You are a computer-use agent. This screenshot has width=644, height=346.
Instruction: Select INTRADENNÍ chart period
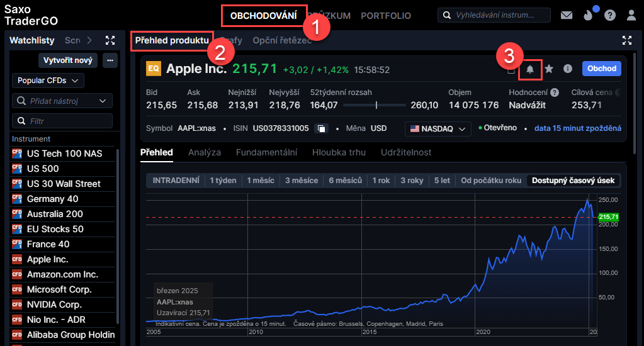pos(176,180)
